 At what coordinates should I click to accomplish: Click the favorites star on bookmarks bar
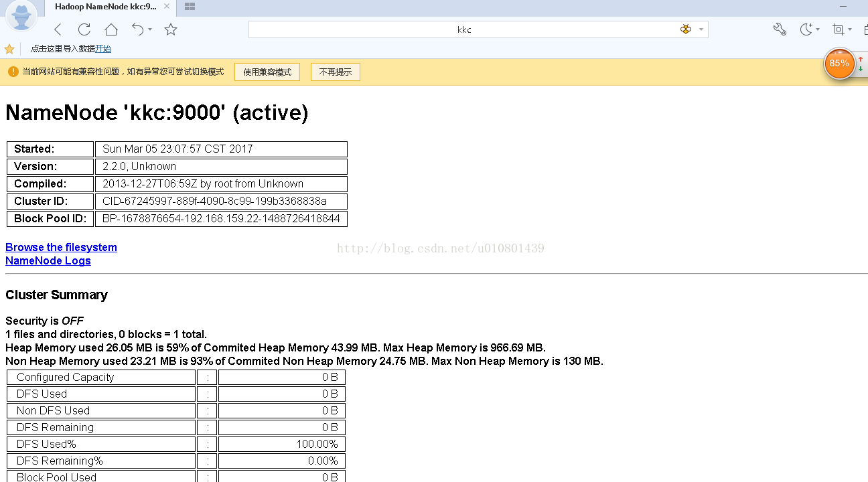click(9, 49)
